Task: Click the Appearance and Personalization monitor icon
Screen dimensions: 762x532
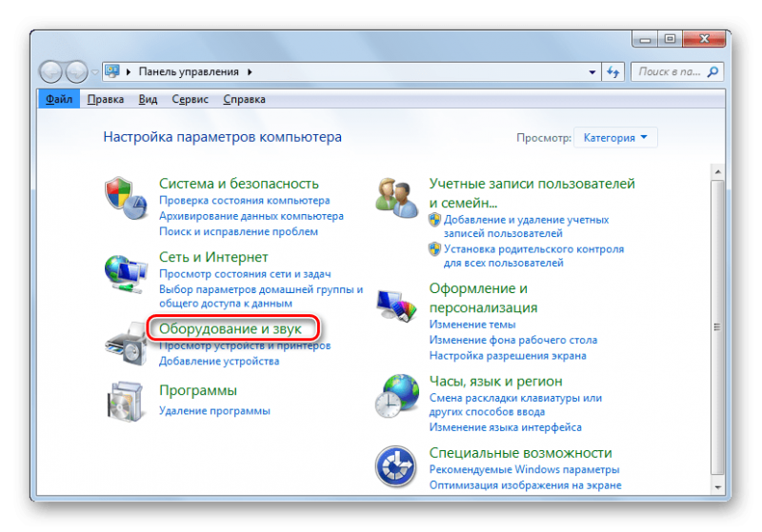Action: coord(396,305)
